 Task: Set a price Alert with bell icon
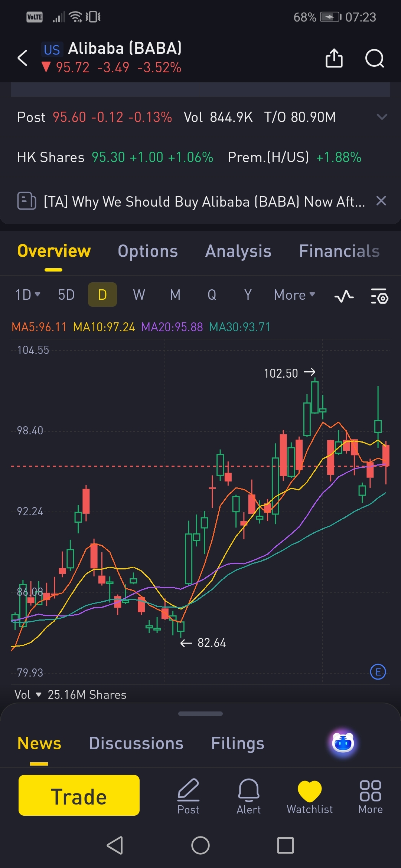249,796
